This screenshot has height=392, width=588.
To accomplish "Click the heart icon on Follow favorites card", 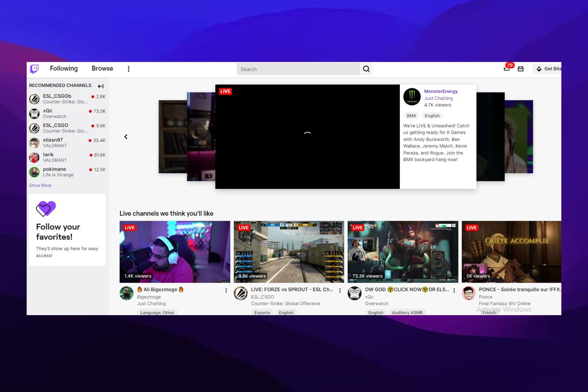I will click(x=46, y=209).
